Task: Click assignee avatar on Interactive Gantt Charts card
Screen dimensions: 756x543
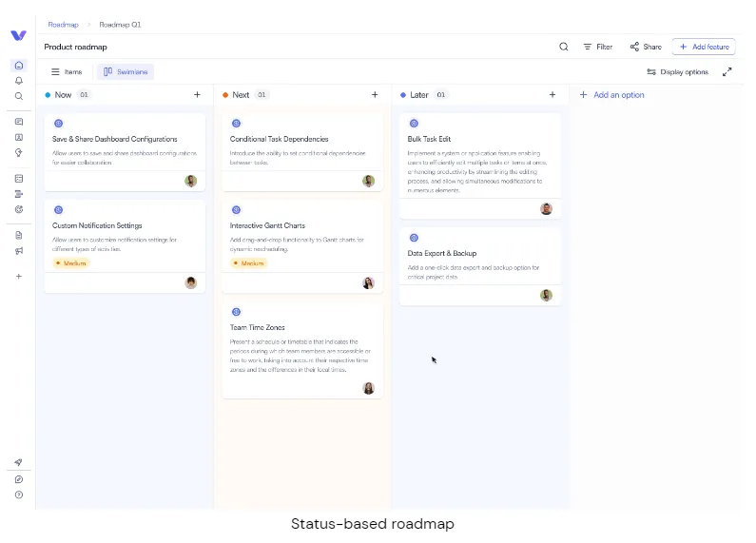Action: [x=368, y=283]
